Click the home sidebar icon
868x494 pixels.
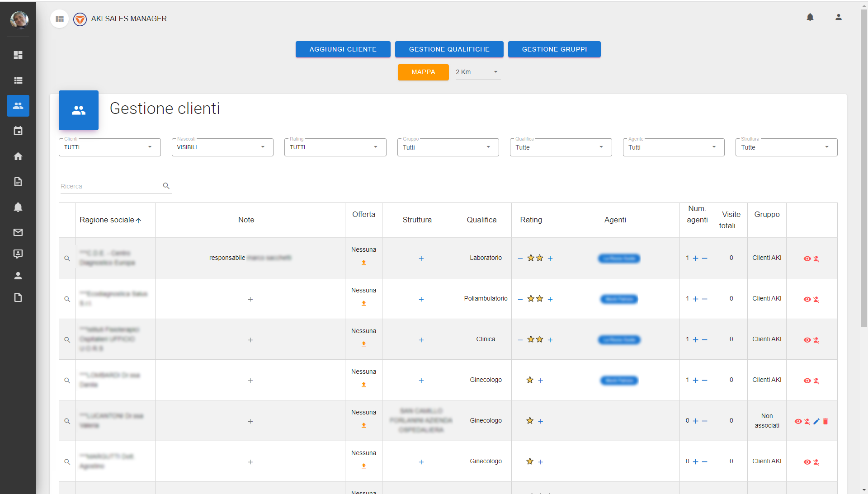[x=18, y=156]
